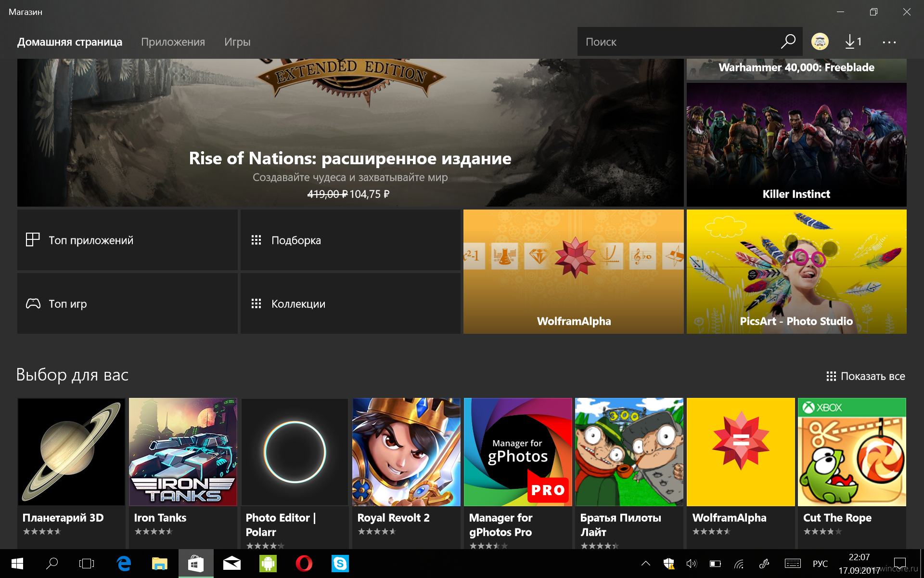
Task: Open the Android app on the taskbar
Action: click(x=268, y=564)
